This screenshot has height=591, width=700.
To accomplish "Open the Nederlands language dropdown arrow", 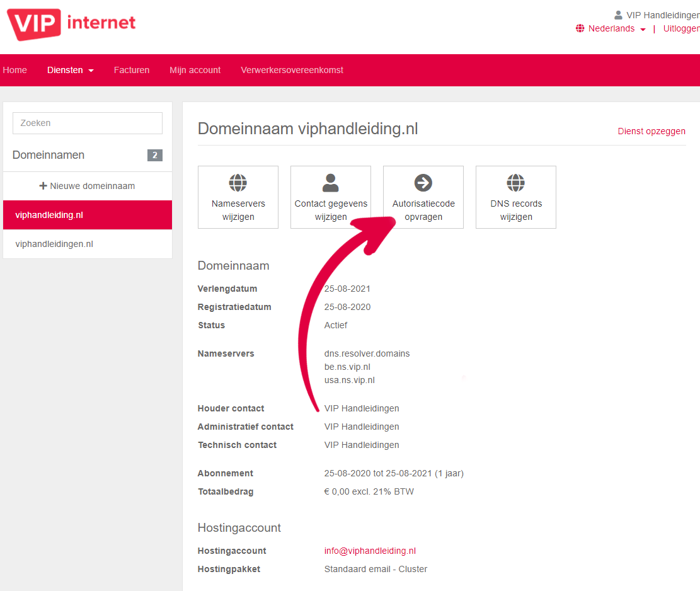I will 643,30.
